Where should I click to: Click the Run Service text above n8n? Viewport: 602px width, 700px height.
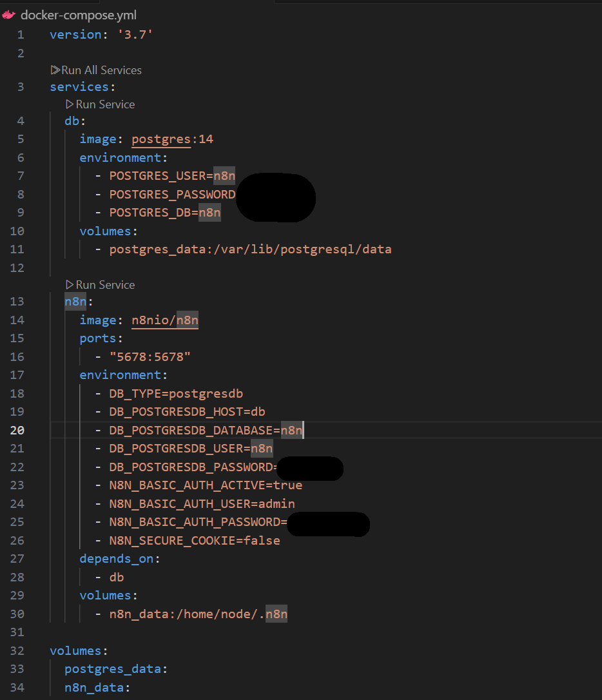(x=105, y=285)
